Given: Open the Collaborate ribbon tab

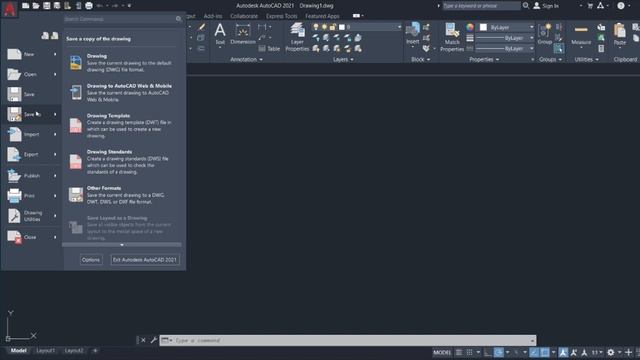Looking at the screenshot, I should tap(244, 16).
